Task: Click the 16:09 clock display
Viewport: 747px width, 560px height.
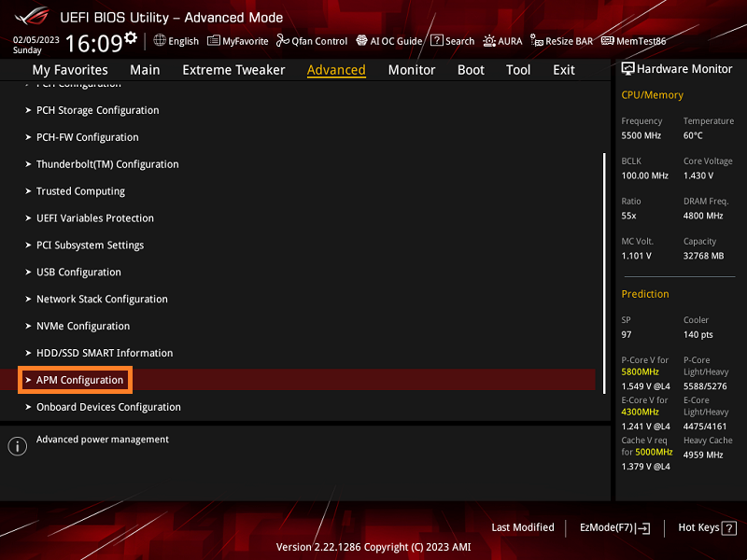Action: 94,44
